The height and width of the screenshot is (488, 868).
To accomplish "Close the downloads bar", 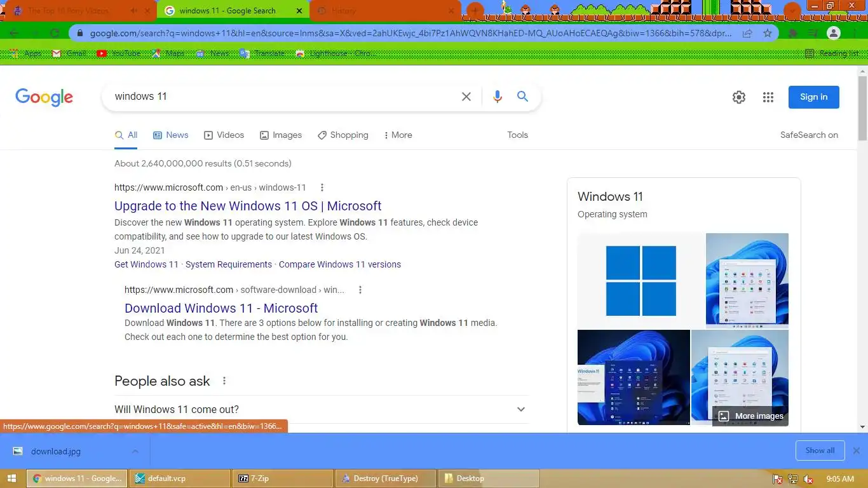I will [856, 451].
